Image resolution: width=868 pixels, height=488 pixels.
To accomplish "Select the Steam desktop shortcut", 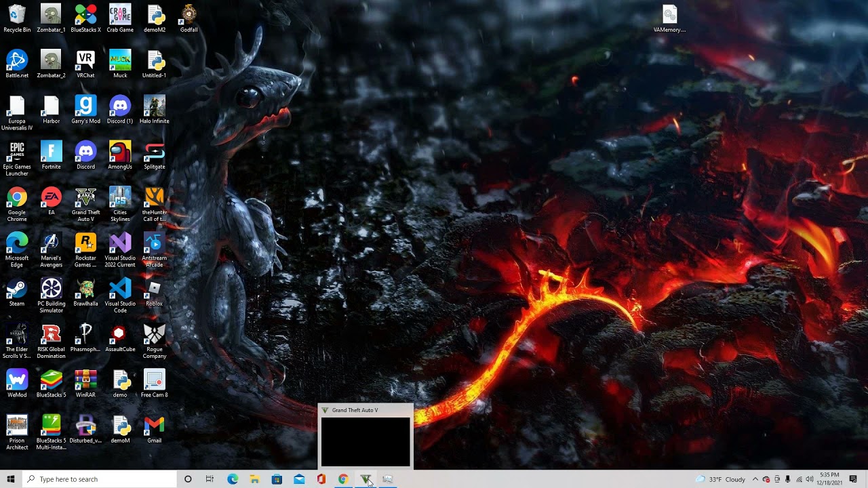I will click(17, 293).
